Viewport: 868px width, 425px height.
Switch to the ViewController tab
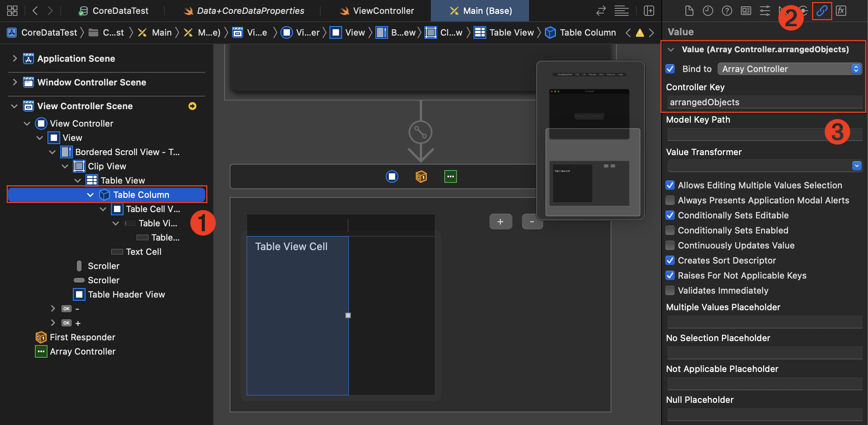click(x=377, y=11)
